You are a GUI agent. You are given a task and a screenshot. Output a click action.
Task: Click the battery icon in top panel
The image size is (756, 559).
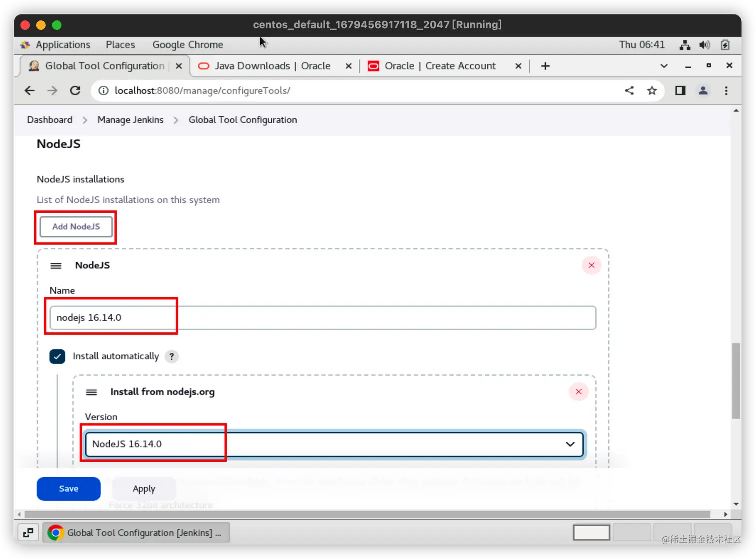point(725,45)
